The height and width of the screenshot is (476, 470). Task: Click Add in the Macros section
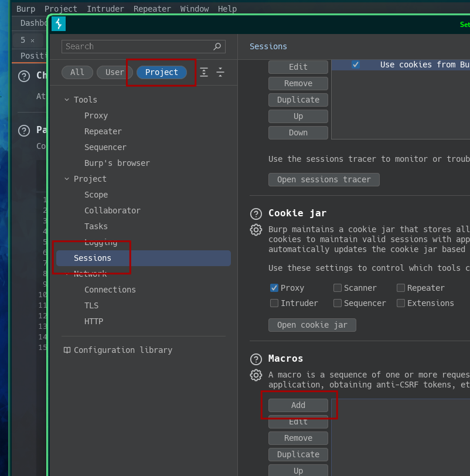(x=298, y=405)
